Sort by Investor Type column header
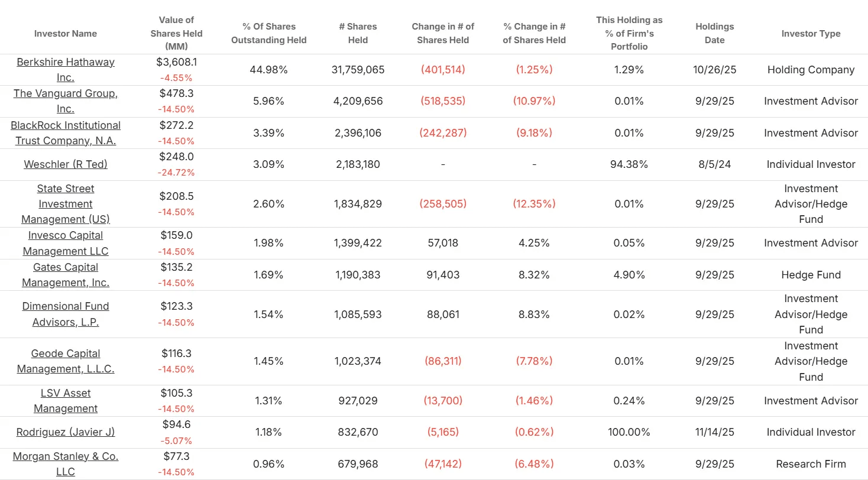 click(811, 34)
